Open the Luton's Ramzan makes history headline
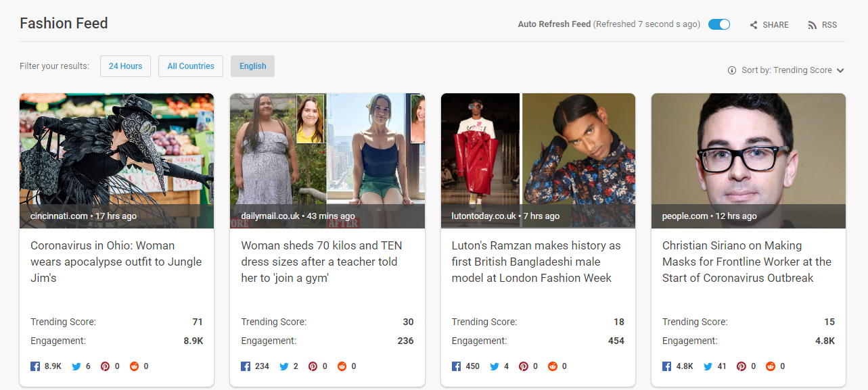The width and height of the screenshot is (868, 390). pyautogui.click(x=536, y=262)
